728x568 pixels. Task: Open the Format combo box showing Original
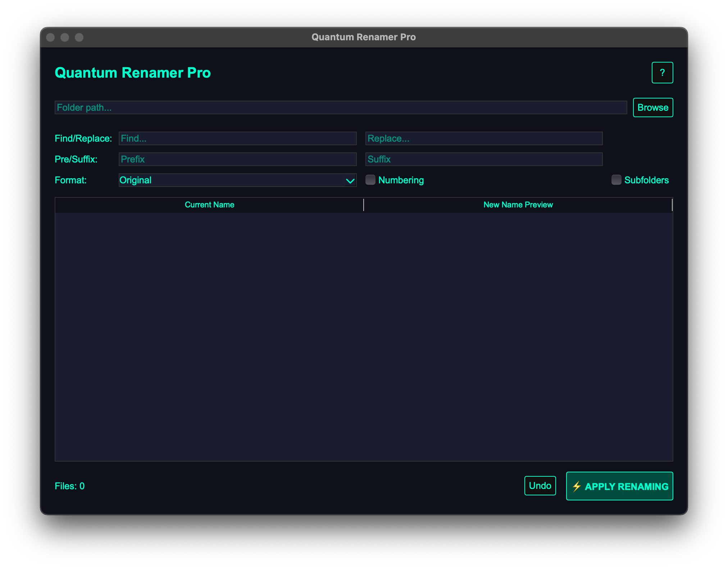click(x=230, y=180)
